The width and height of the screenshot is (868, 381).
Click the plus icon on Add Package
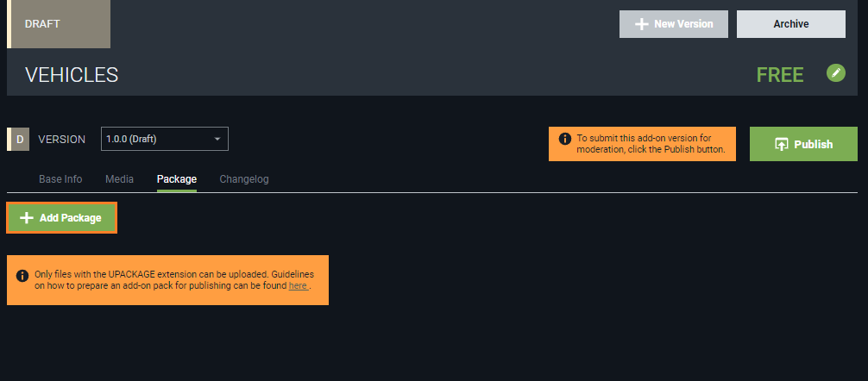click(26, 218)
